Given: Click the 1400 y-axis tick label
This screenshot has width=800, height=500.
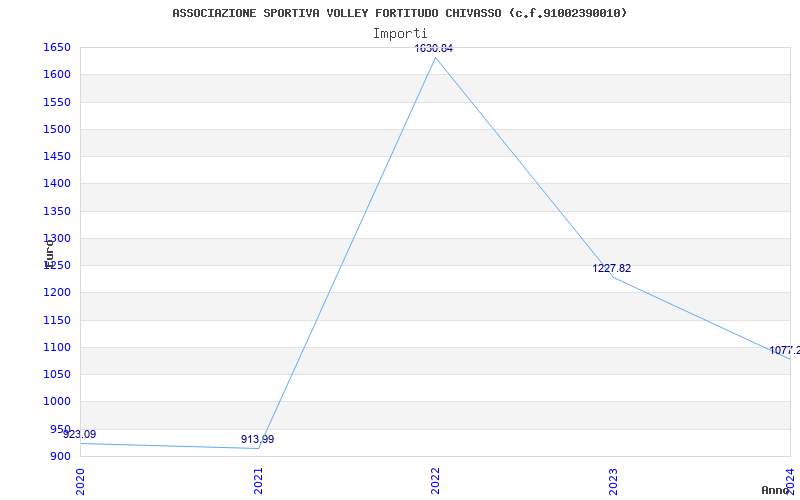Looking at the screenshot, I should pyautogui.click(x=57, y=184).
